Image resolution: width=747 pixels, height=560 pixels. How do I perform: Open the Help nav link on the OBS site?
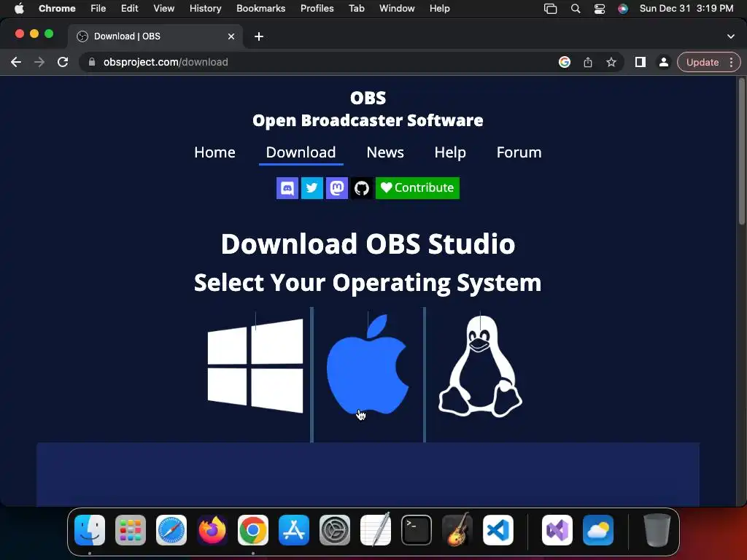pyautogui.click(x=450, y=152)
